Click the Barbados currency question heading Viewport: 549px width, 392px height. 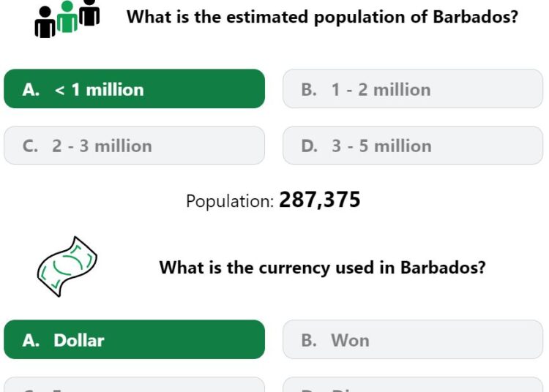coord(323,268)
